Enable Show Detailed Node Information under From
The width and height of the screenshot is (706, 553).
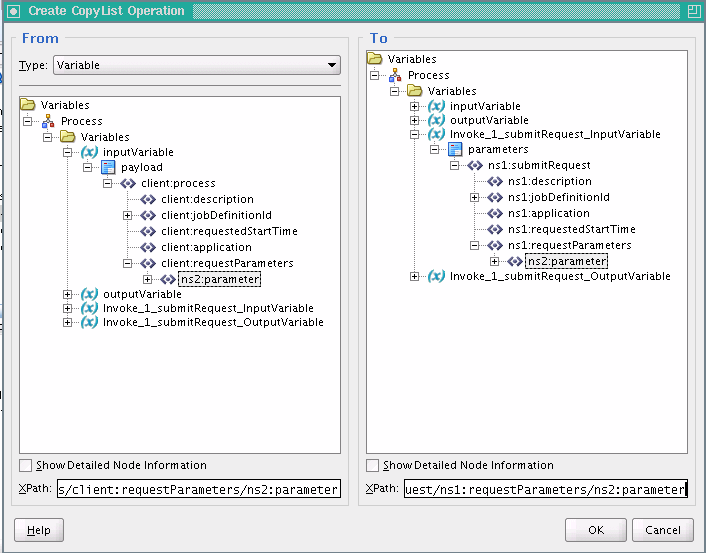26,465
